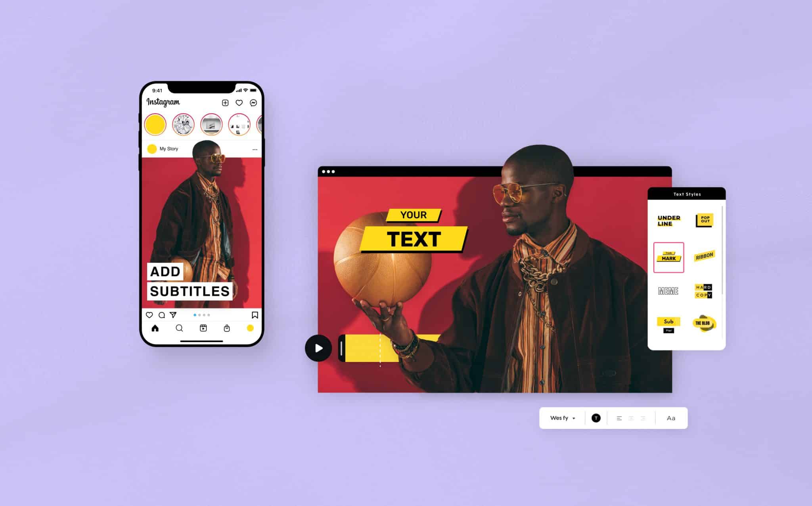Image resolution: width=812 pixels, height=506 pixels.
Task: Click the left text alignment icon
Action: 618,418
